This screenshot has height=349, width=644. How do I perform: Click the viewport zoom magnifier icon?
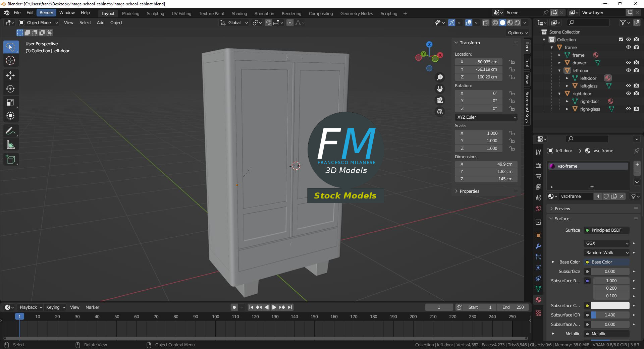coord(440,77)
